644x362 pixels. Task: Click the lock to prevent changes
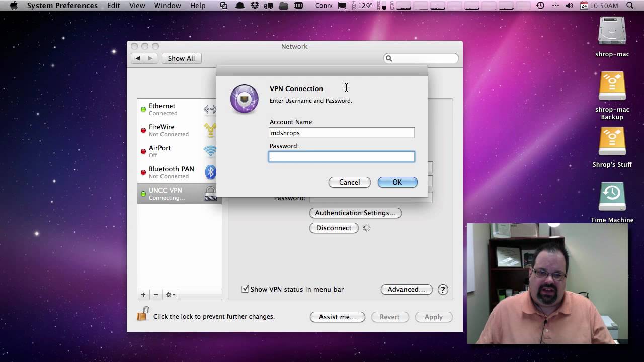(x=143, y=314)
